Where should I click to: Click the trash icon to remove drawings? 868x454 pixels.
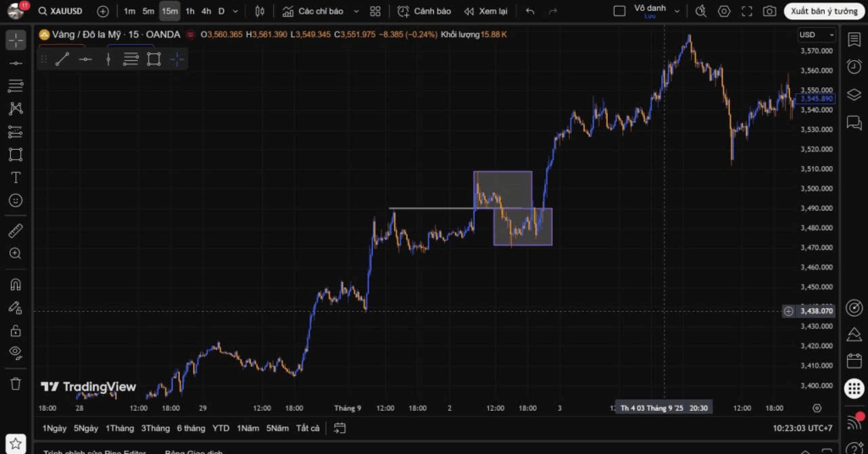click(15, 384)
